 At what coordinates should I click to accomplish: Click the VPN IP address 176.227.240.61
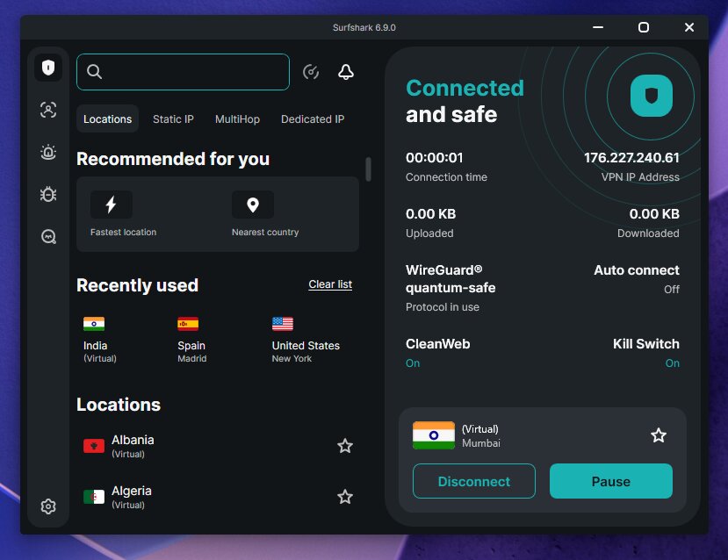[x=631, y=158]
